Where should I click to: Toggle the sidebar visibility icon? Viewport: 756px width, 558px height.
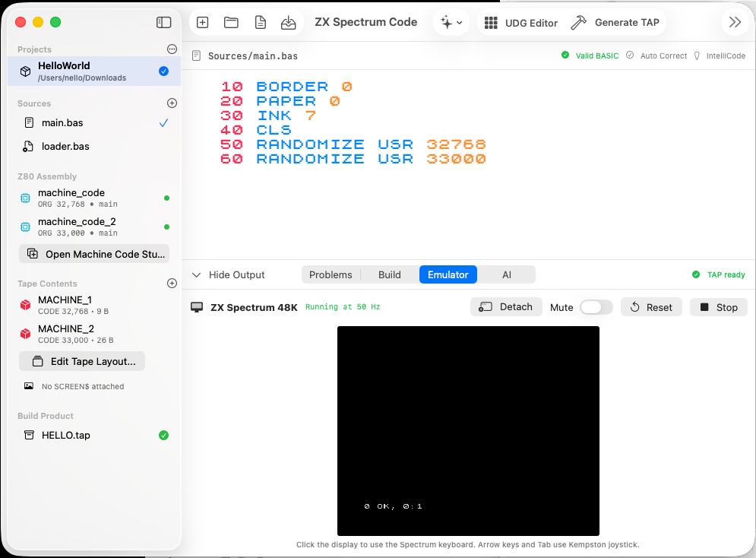[163, 22]
